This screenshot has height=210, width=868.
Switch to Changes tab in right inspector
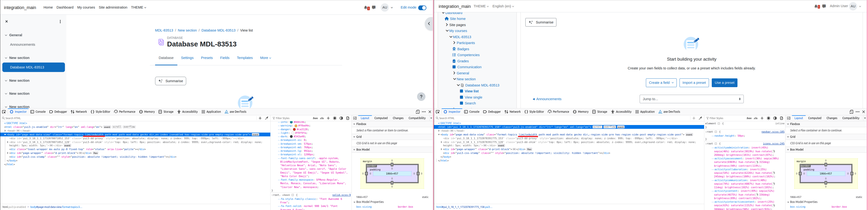pos(832,118)
